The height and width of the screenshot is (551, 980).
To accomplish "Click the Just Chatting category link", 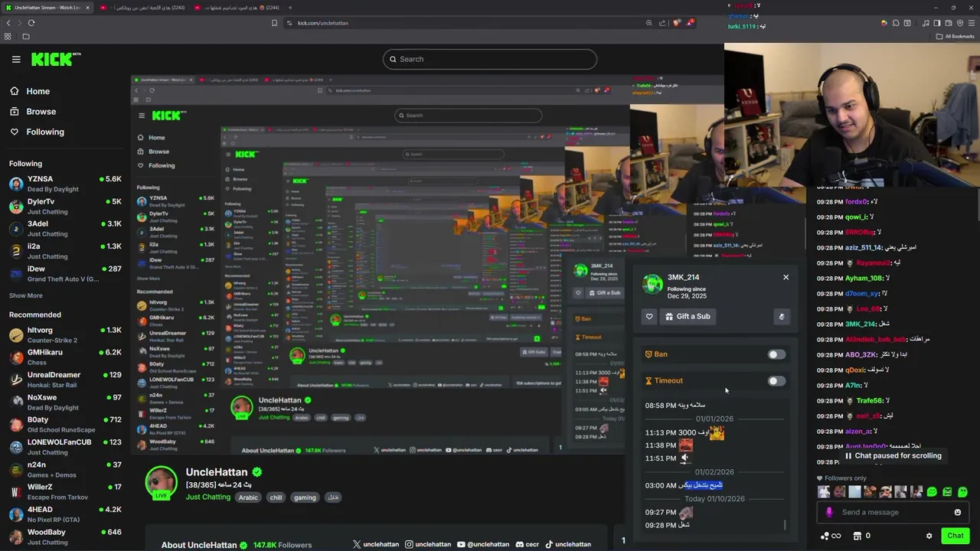I will (208, 497).
